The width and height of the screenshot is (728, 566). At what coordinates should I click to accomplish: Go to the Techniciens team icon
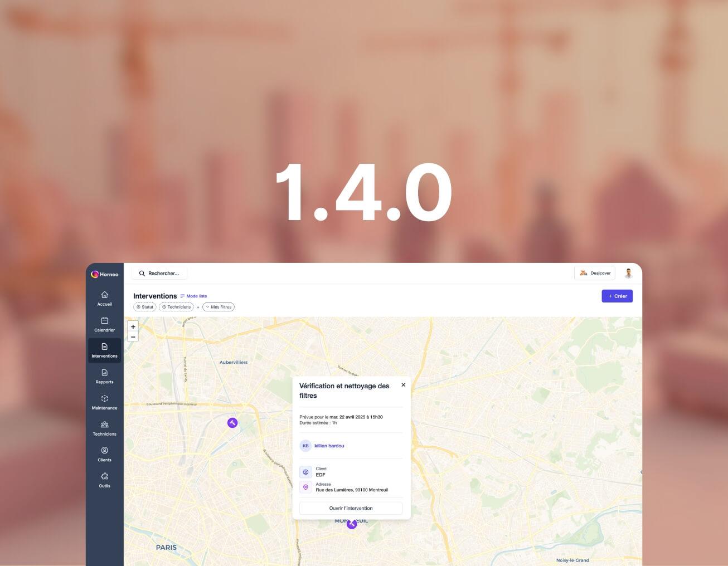click(x=104, y=425)
